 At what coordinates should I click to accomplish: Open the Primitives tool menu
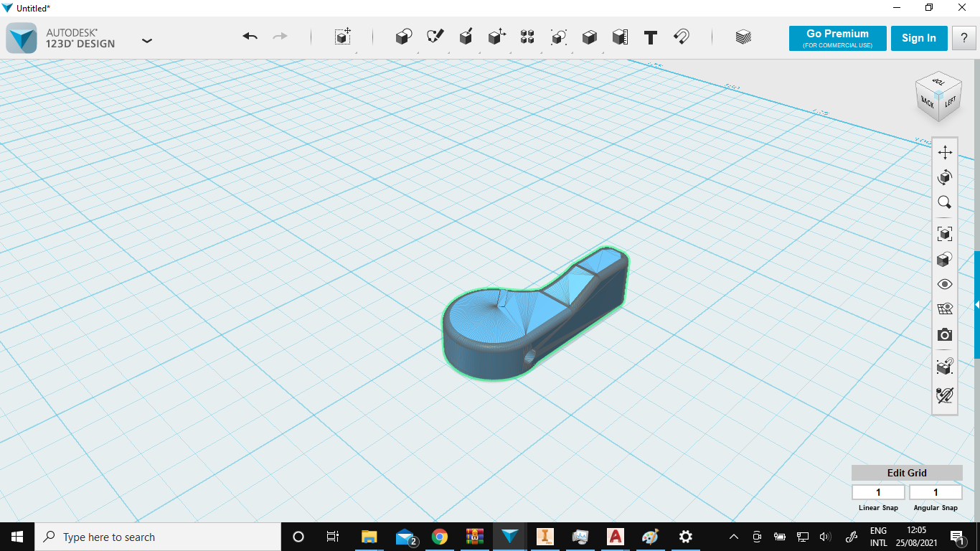pos(404,37)
